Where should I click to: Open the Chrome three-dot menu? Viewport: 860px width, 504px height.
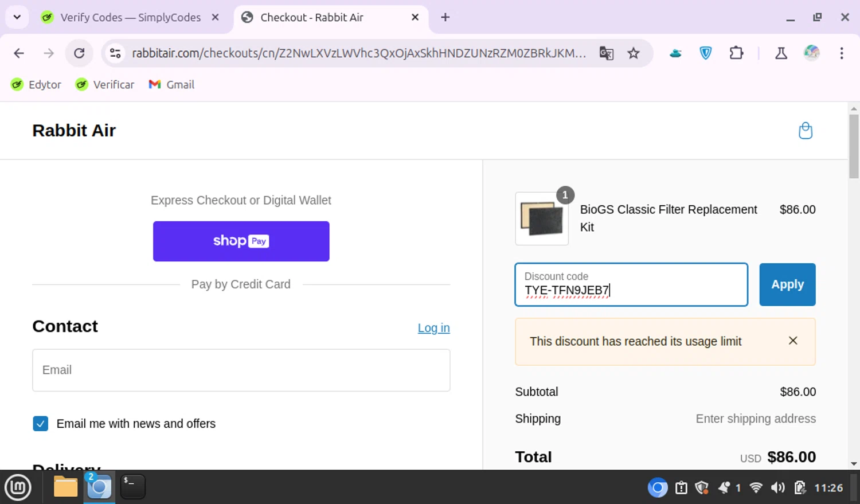pyautogui.click(x=841, y=53)
